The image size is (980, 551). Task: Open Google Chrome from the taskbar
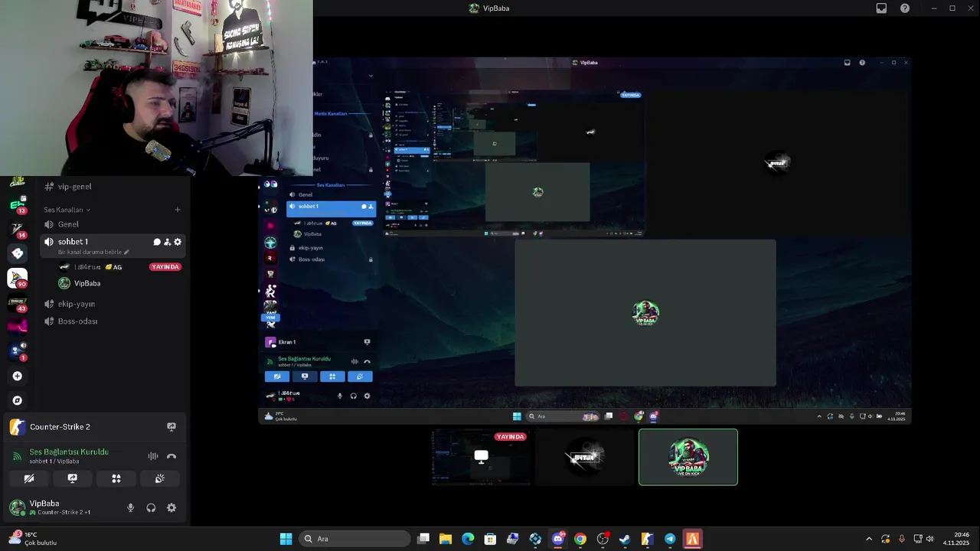(x=580, y=539)
